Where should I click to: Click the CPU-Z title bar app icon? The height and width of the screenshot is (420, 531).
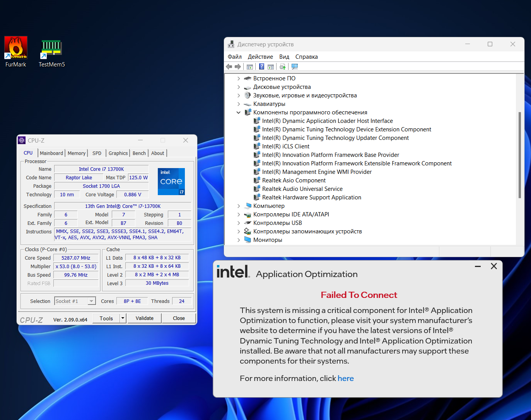(x=22, y=140)
